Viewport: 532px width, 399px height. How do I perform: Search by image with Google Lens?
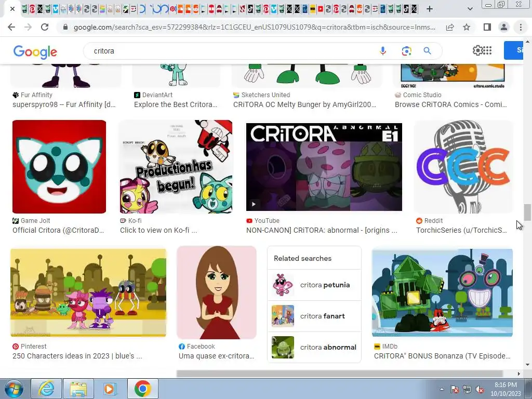tap(406, 51)
